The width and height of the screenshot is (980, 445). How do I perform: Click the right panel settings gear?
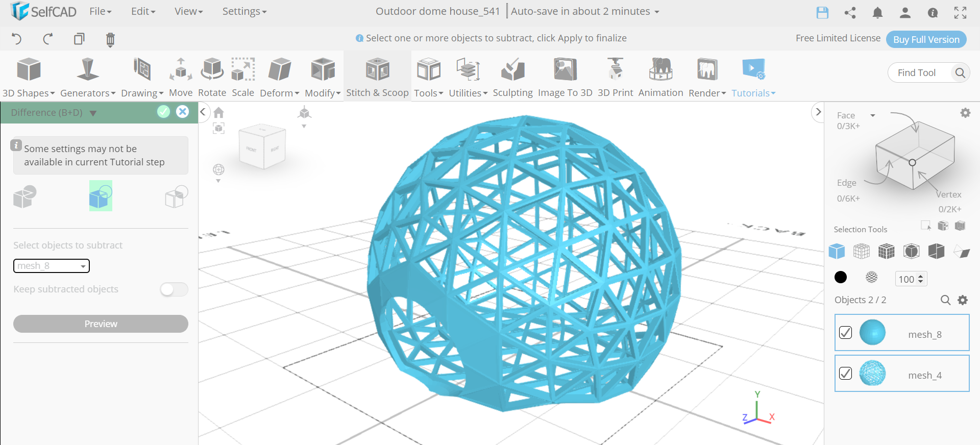point(965,113)
